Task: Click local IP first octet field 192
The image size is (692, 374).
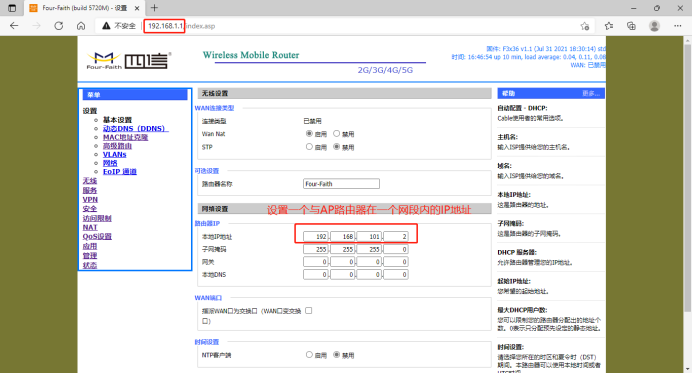Action: (x=316, y=237)
